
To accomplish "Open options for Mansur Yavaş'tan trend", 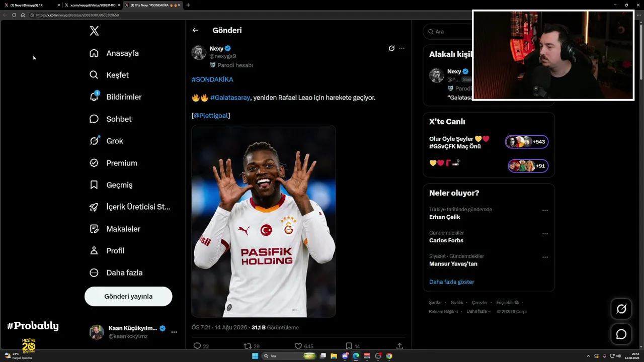I will pyautogui.click(x=545, y=257).
